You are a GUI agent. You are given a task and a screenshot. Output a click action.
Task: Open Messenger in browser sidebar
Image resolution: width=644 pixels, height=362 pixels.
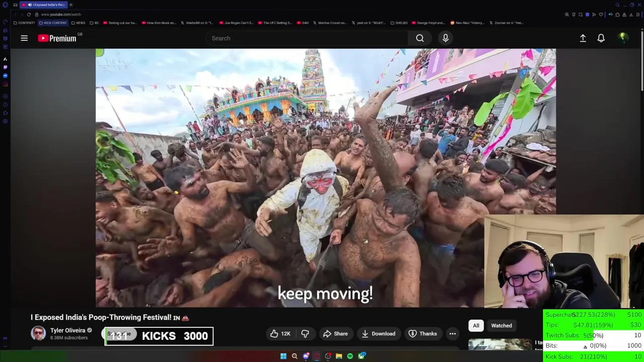pos(5,75)
